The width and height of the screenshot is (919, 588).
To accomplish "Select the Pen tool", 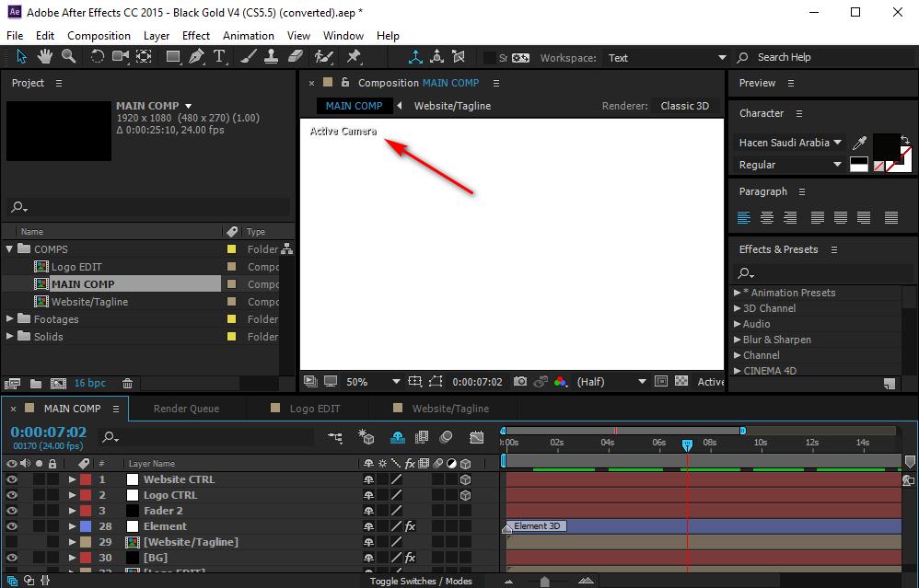I will tap(195, 57).
